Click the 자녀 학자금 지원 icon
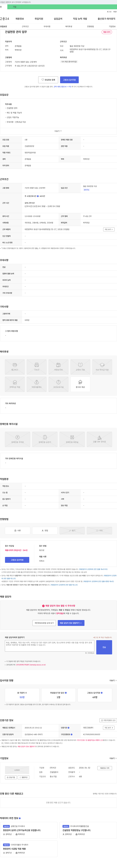Viewport: 117px width, 868px height. click(102, 367)
